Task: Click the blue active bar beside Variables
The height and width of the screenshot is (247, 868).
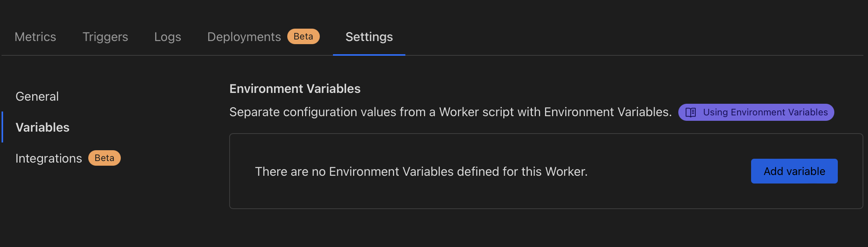Action: (x=2, y=127)
